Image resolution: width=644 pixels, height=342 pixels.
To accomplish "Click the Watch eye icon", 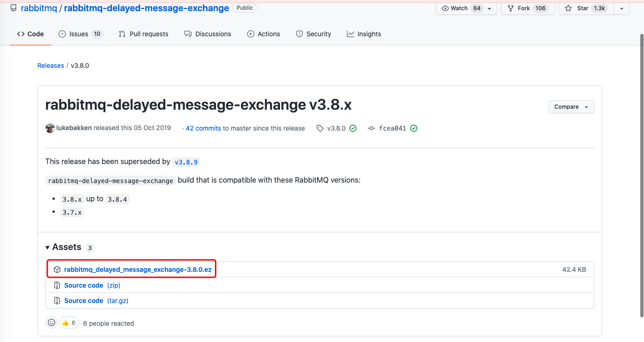I will pyautogui.click(x=445, y=8).
